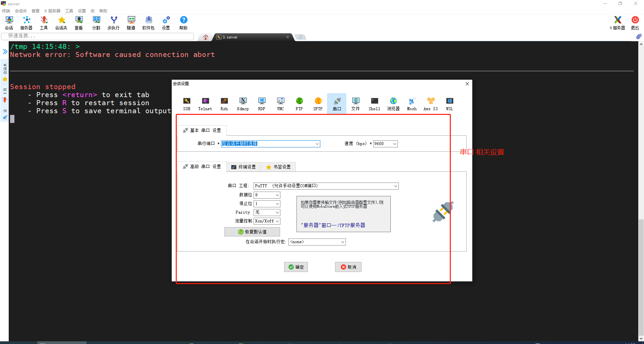Screen dimensions: 644x344
Task: Select Xdmcp session type
Action: [243, 104]
